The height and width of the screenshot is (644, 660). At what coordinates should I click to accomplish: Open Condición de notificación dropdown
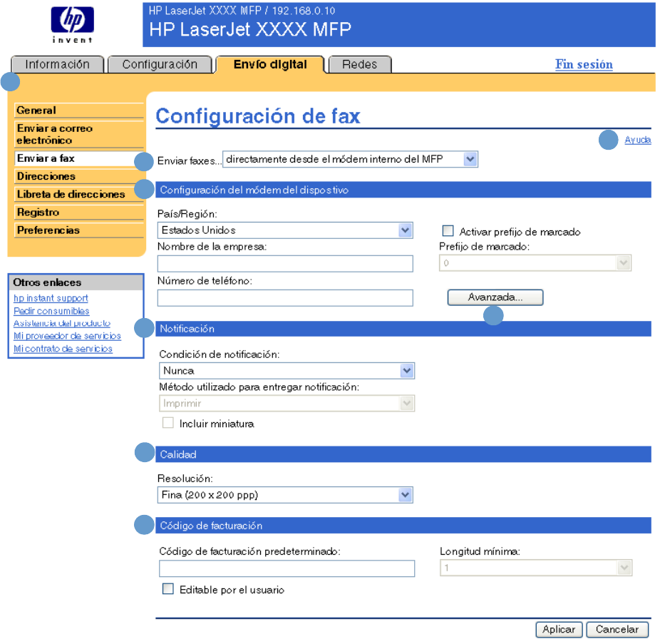click(x=287, y=371)
